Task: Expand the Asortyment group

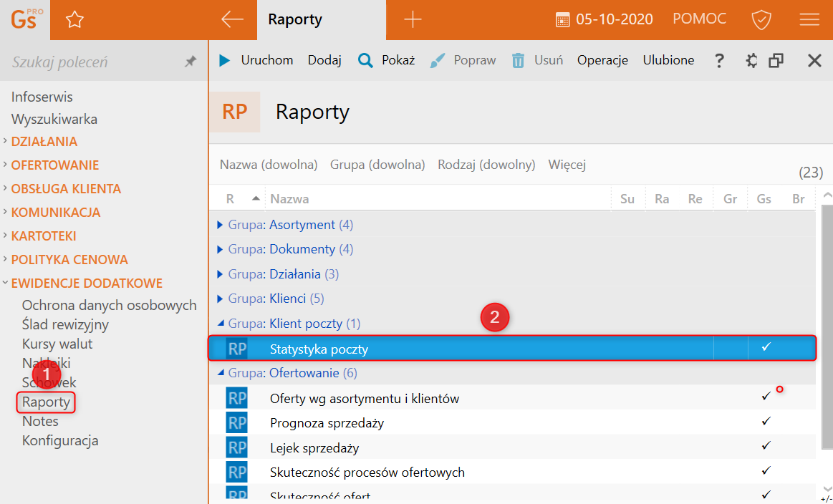Action: pyautogui.click(x=220, y=226)
